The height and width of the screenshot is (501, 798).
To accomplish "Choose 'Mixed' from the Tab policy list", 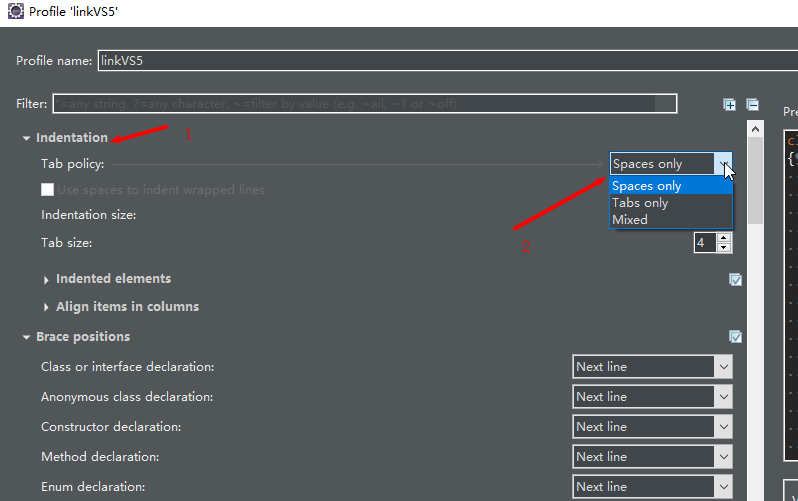I will tap(630, 220).
